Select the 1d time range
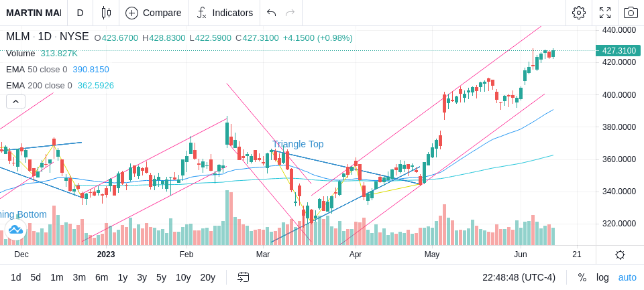Screen dimensions: 644x290 16,278
